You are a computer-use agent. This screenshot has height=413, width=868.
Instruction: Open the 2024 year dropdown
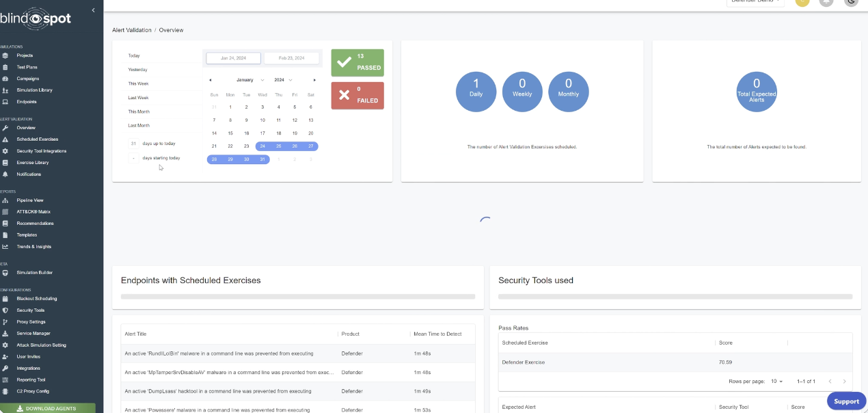point(283,80)
